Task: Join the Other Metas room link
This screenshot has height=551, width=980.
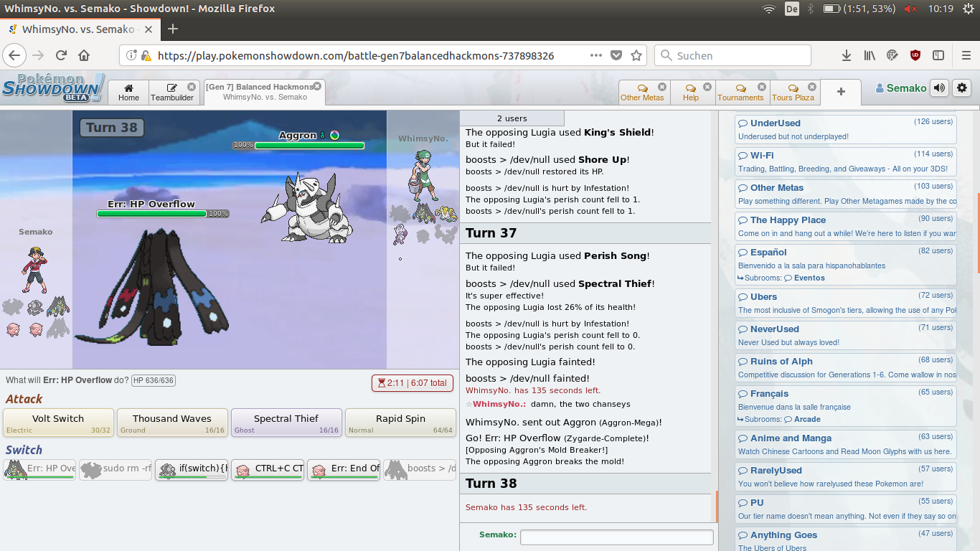Action: point(846,194)
